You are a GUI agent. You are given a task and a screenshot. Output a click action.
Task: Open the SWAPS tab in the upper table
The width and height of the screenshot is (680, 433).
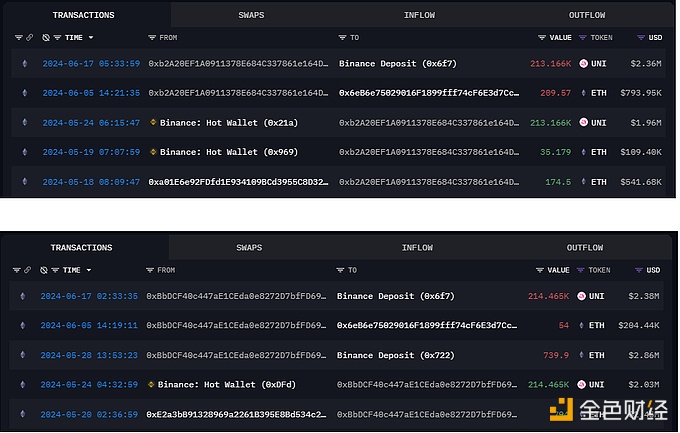(x=251, y=15)
